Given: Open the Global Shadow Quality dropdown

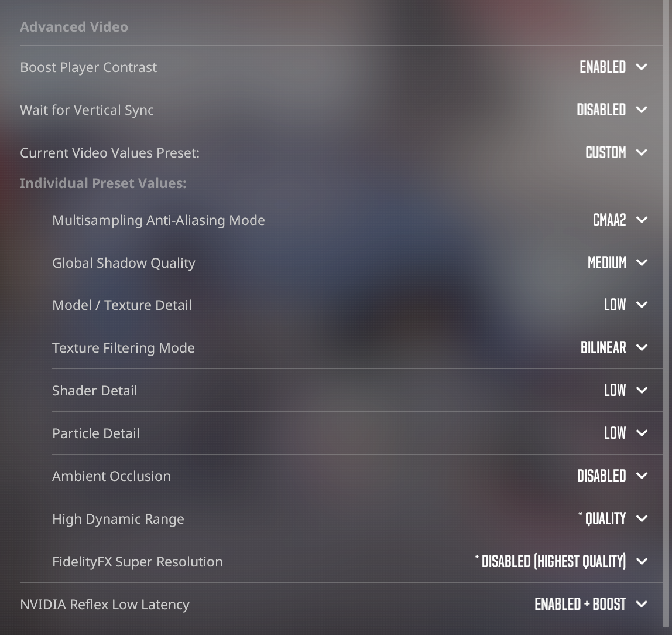Looking at the screenshot, I should pos(642,263).
